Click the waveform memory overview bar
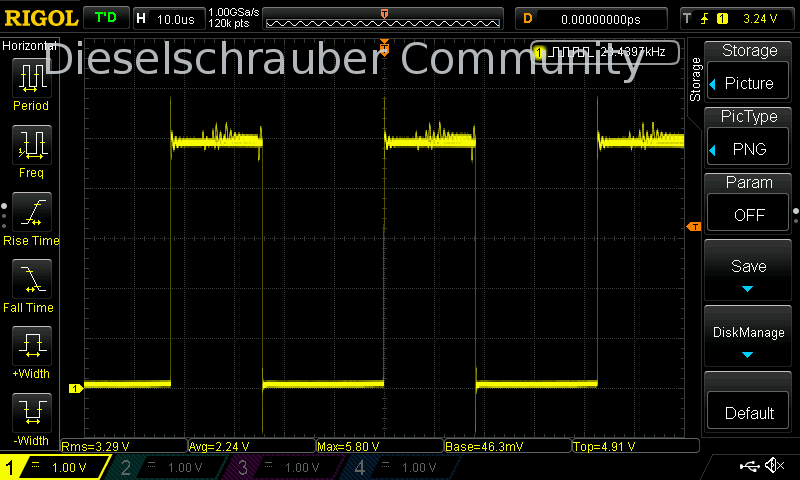This screenshot has height=480, width=800. [383, 19]
